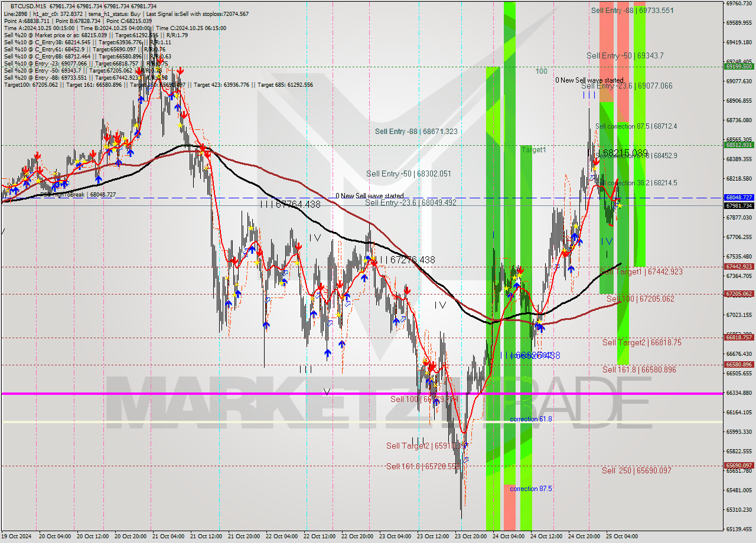Click the '22 Oct 12:00' time label
Image resolution: width=756 pixels, height=543 pixels.
click(319, 537)
